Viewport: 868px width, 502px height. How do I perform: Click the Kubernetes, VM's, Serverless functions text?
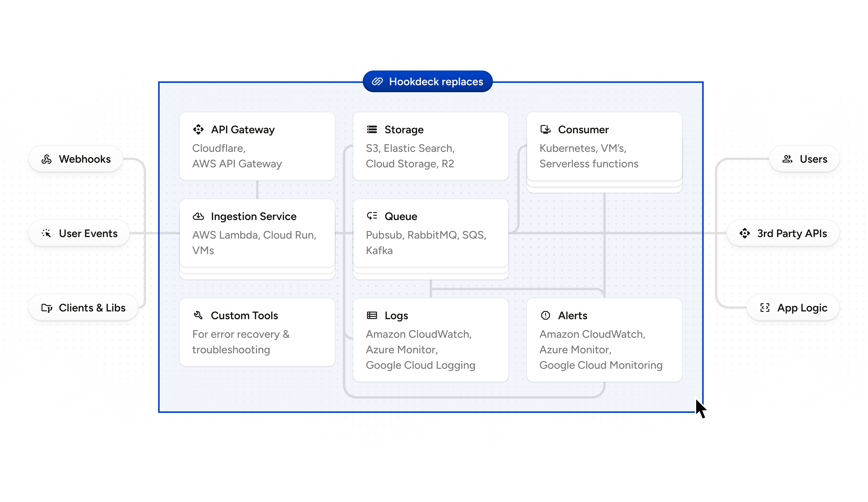tap(588, 156)
